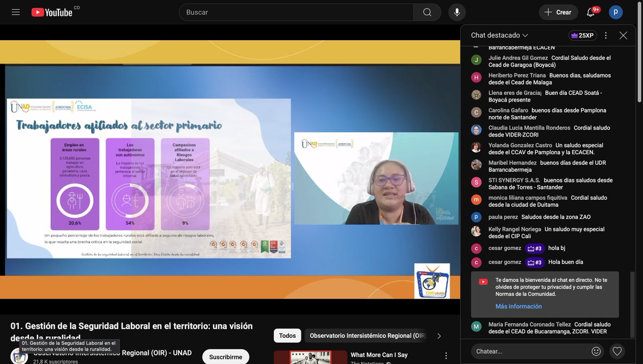Select Observatorio Intersistémico Regional chip
Screen dimensions: 643x364
coord(367,336)
